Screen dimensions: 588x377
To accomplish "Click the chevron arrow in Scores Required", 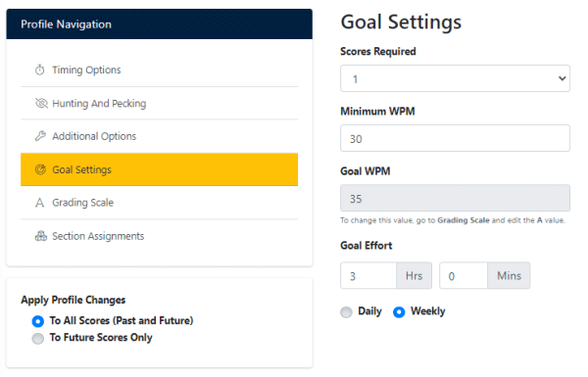I will 562,78.
